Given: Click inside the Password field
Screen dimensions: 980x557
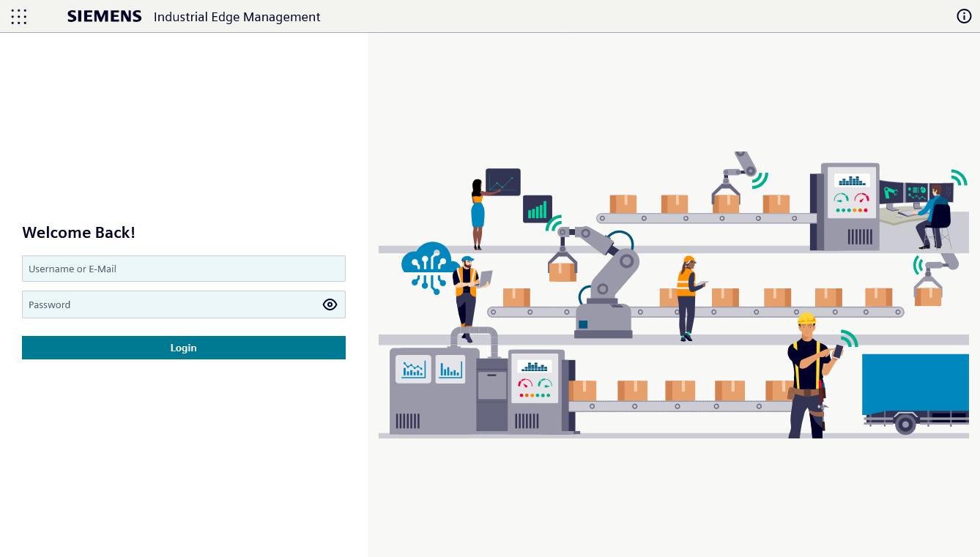Looking at the screenshot, I should click(x=168, y=304).
